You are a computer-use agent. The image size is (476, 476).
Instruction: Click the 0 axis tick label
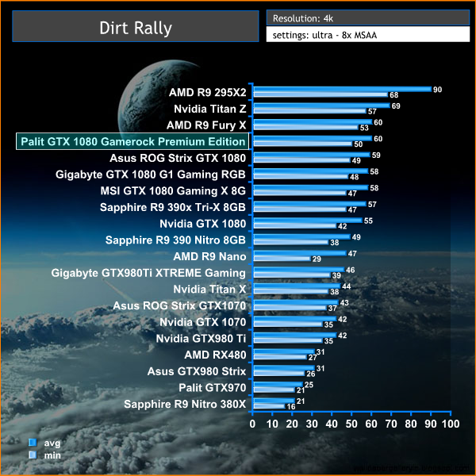pos(252,424)
